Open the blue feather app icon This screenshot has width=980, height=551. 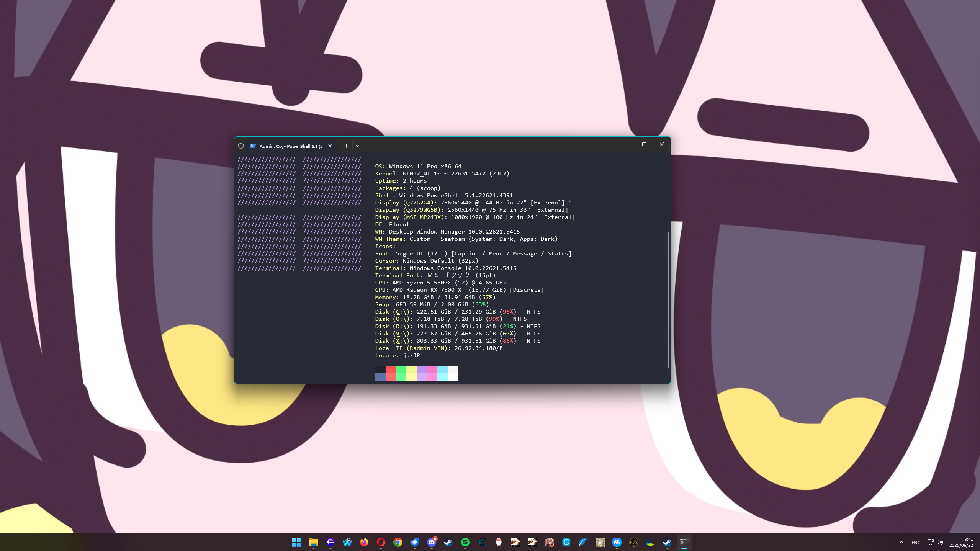click(583, 542)
